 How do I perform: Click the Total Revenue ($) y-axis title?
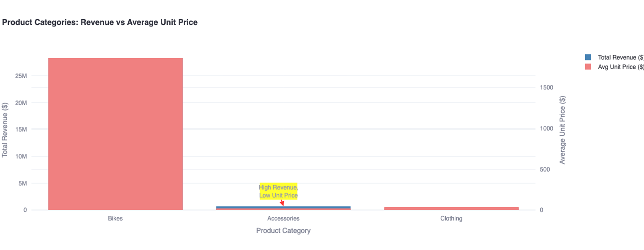5,129
